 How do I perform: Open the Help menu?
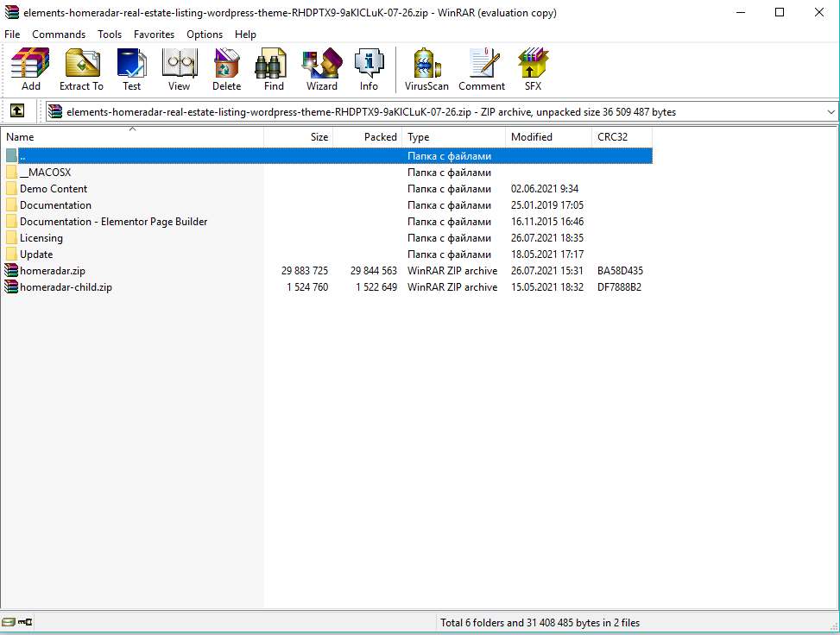tap(245, 35)
